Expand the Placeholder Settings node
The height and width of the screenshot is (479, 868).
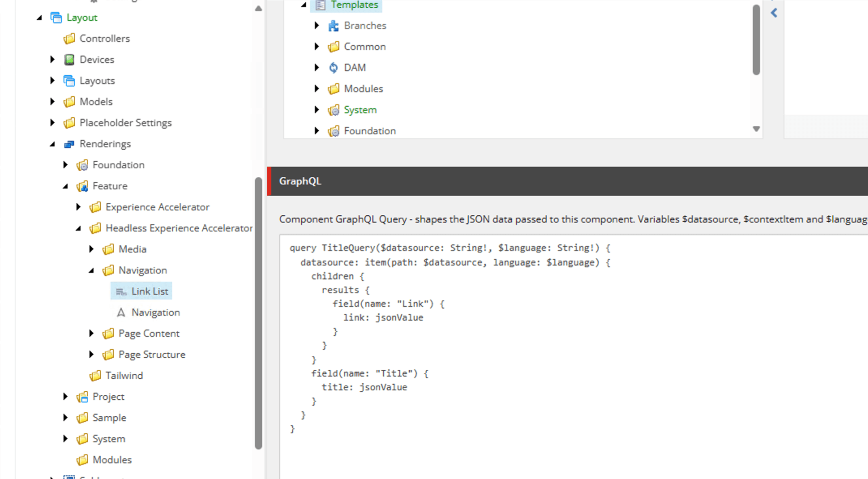coord(52,123)
